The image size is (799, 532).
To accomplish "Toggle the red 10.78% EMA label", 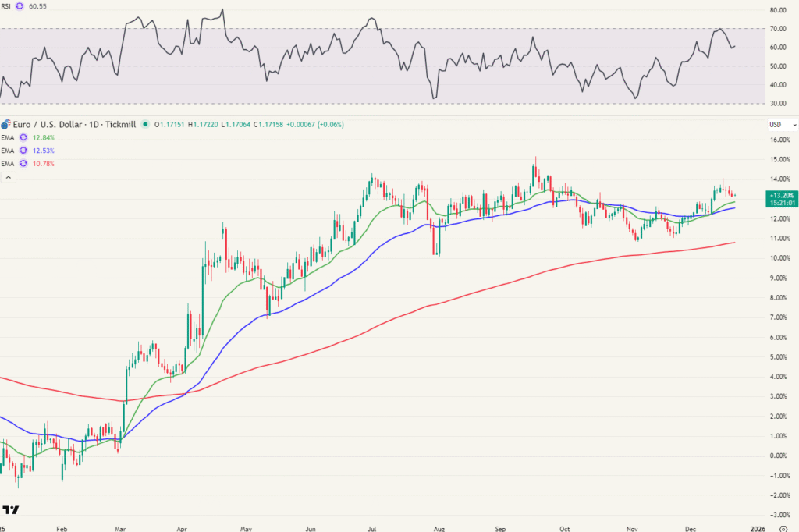I will (x=43, y=163).
